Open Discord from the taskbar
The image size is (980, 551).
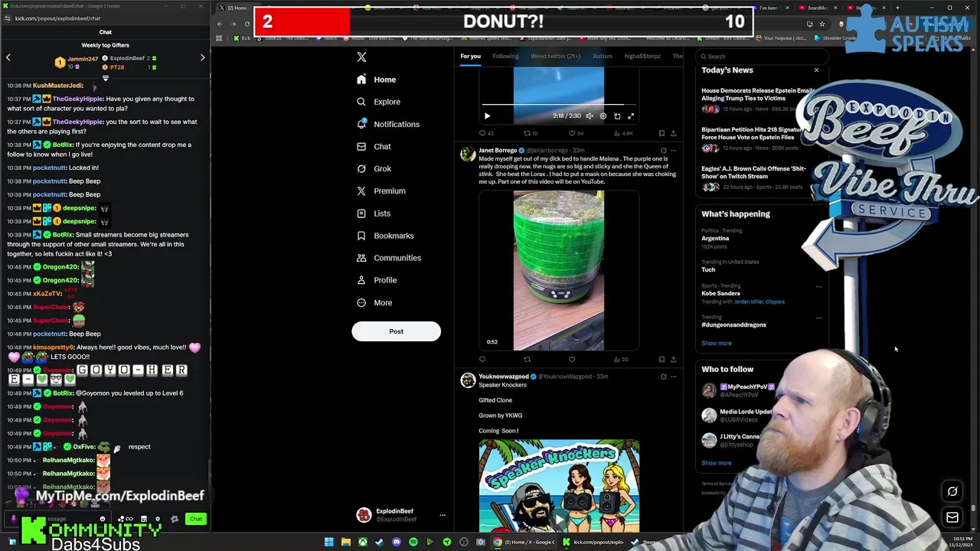pyautogui.click(x=397, y=542)
